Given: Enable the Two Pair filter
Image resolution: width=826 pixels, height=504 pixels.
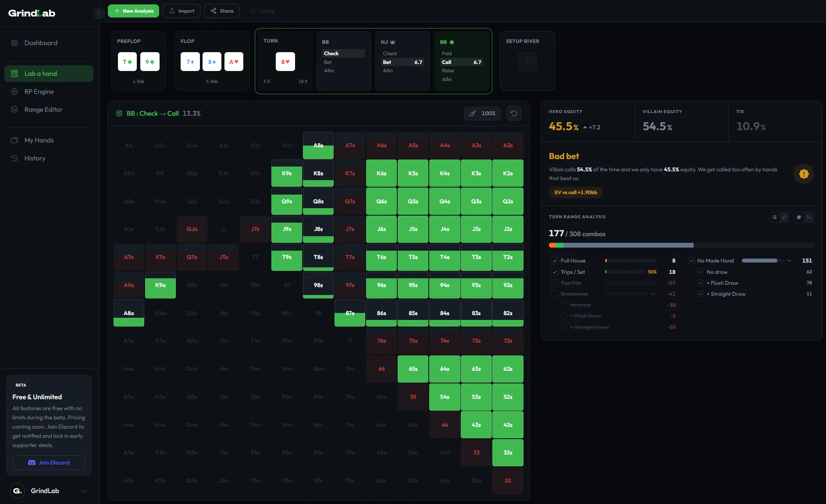Looking at the screenshot, I should click(x=555, y=283).
